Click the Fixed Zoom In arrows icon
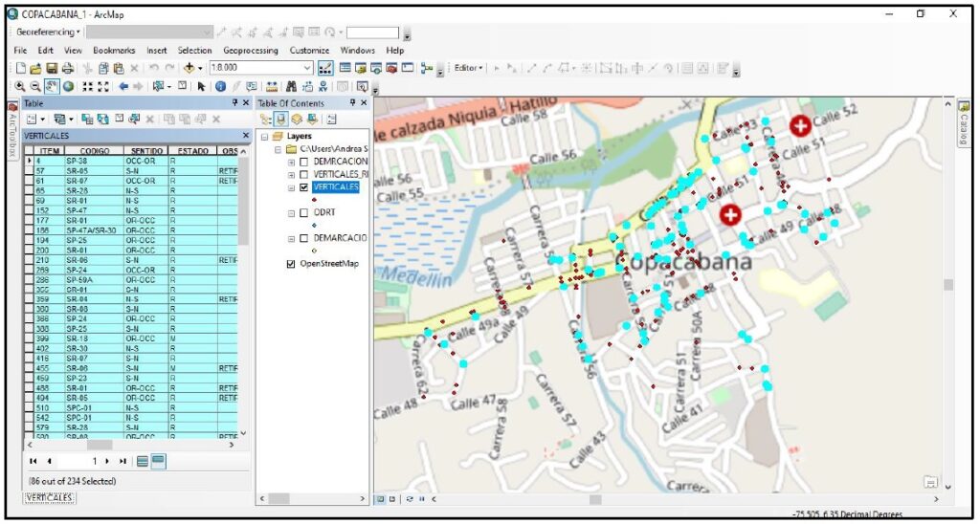This screenshot has width=980, height=524. (88, 87)
